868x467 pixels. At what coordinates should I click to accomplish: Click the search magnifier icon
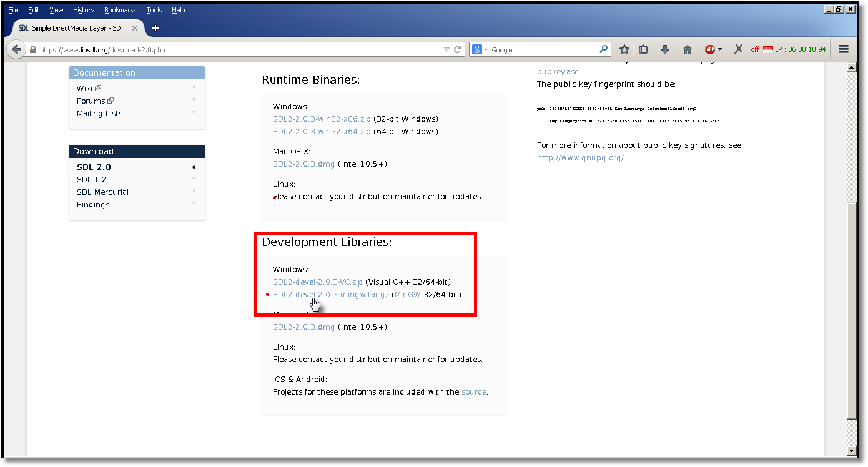point(603,49)
